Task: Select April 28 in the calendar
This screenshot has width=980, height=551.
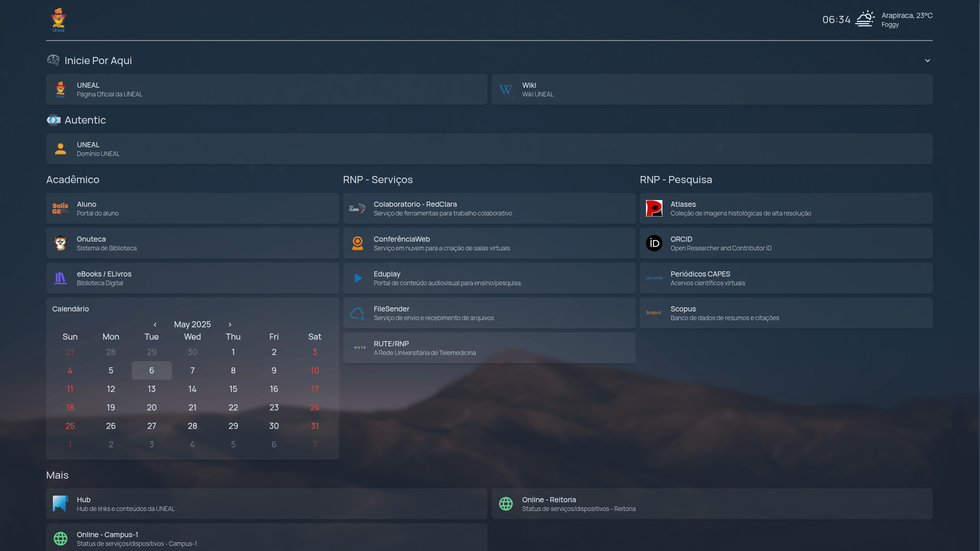Action: point(111,352)
